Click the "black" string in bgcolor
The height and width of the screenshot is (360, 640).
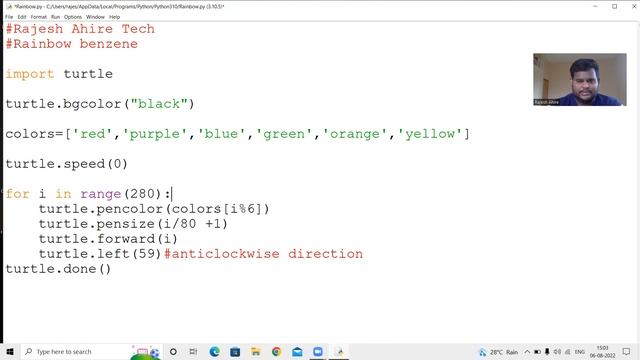coord(159,104)
